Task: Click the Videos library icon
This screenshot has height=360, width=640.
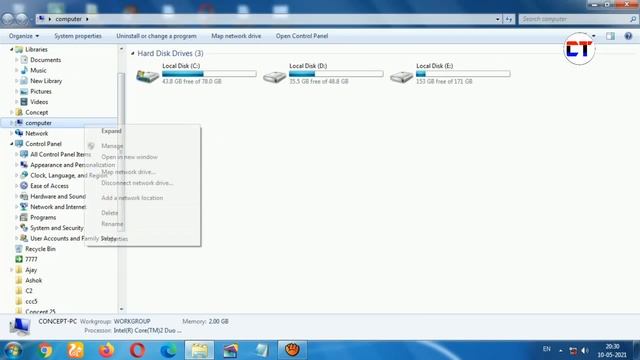Action: (x=24, y=102)
